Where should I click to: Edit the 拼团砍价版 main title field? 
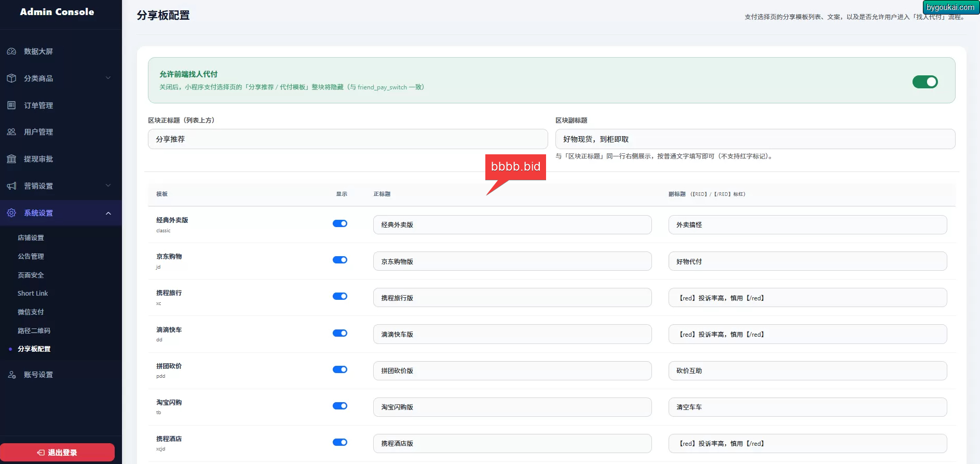coord(512,370)
